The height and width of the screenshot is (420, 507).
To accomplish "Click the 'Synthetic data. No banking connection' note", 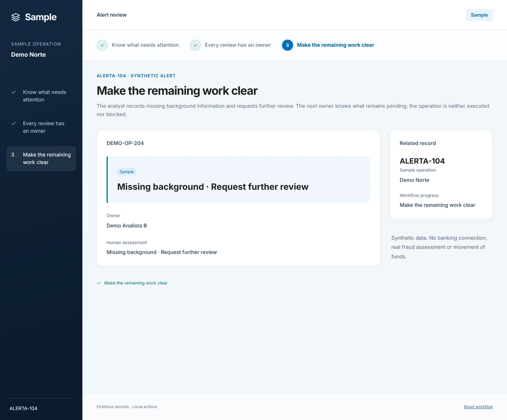I will 439,247.
